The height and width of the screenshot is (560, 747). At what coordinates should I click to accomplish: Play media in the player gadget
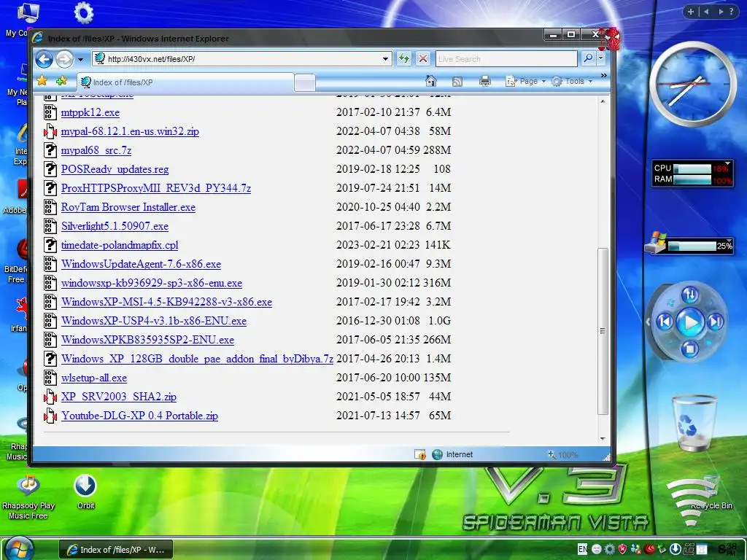point(690,322)
